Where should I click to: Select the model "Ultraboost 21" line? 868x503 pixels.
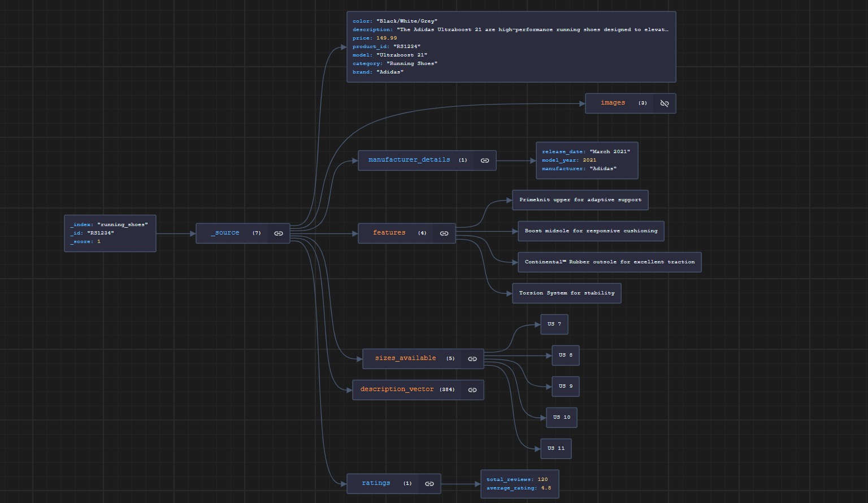click(x=390, y=55)
